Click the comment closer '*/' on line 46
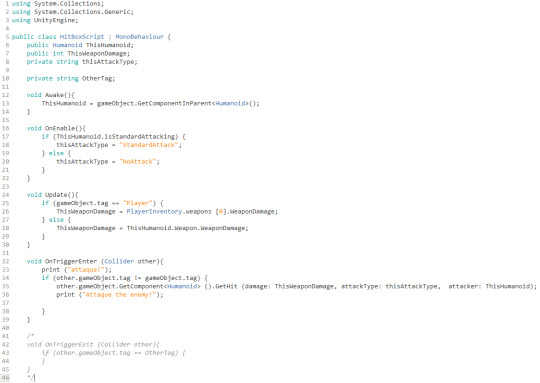 30,377
